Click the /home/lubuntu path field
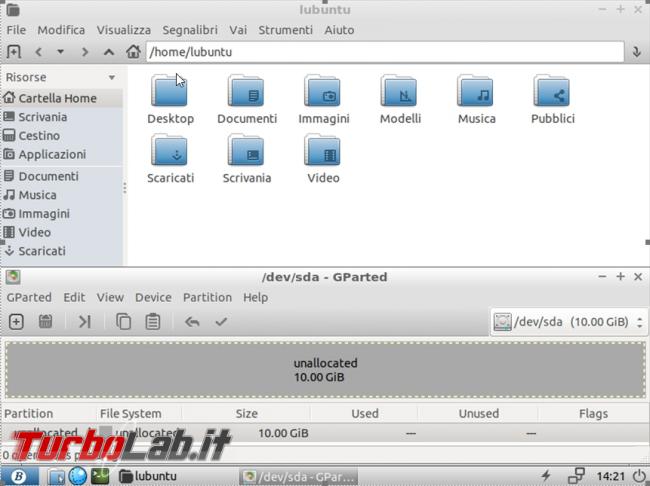650x486 pixels. point(385,52)
